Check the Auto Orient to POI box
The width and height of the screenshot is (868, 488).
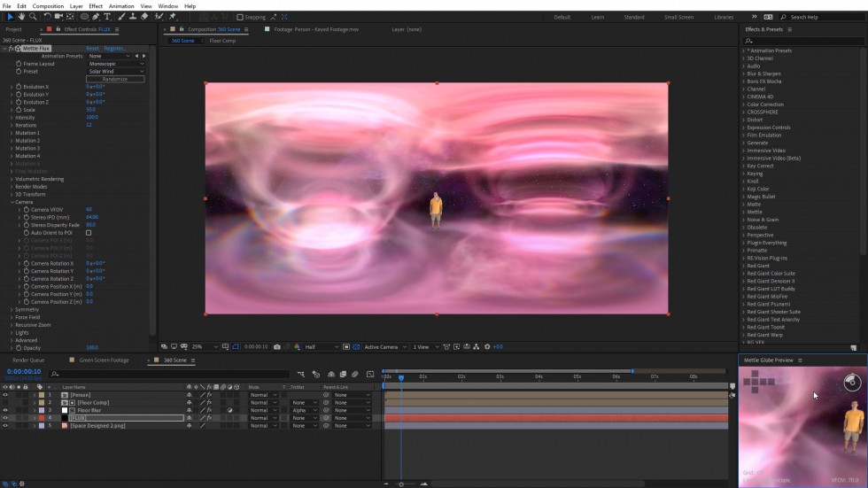(89, 233)
